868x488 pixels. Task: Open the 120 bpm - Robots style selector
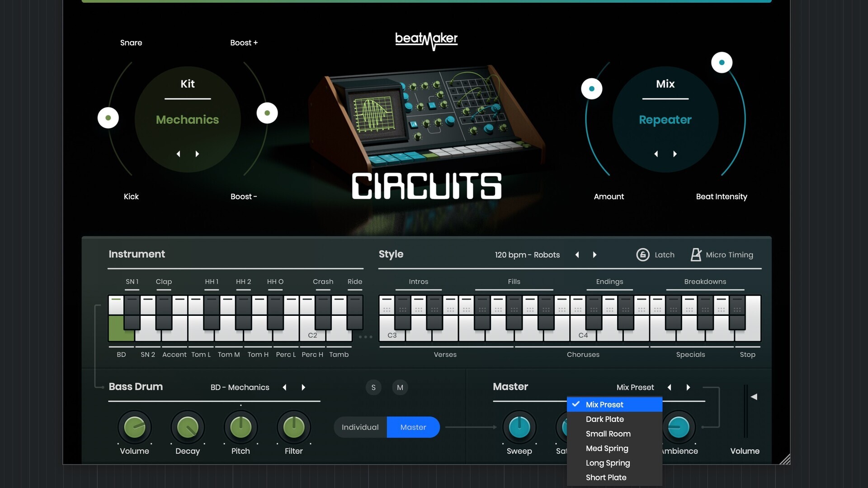tap(527, 255)
